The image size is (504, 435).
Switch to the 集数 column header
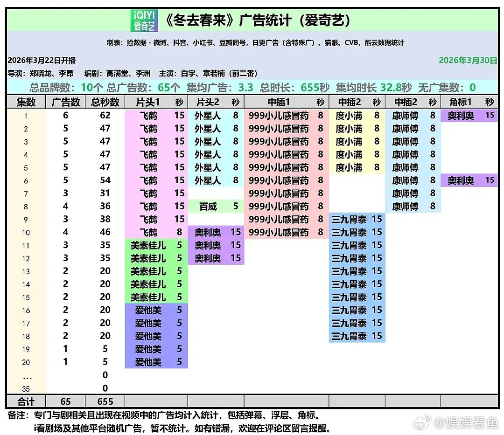click(26, 102)
